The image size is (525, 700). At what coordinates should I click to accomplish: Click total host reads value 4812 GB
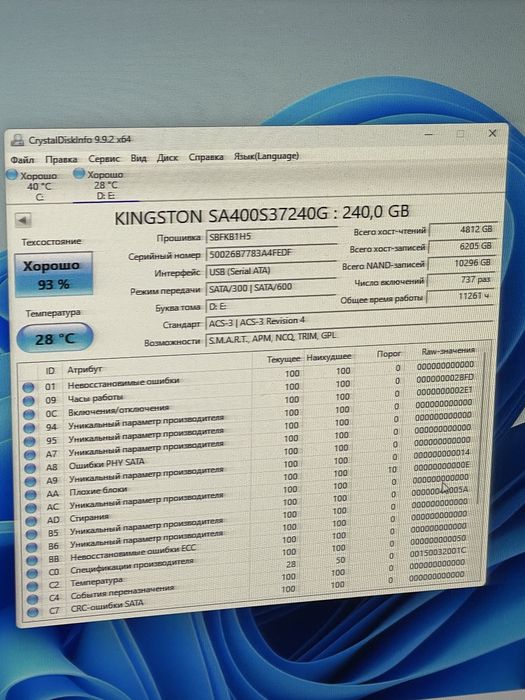462,229
